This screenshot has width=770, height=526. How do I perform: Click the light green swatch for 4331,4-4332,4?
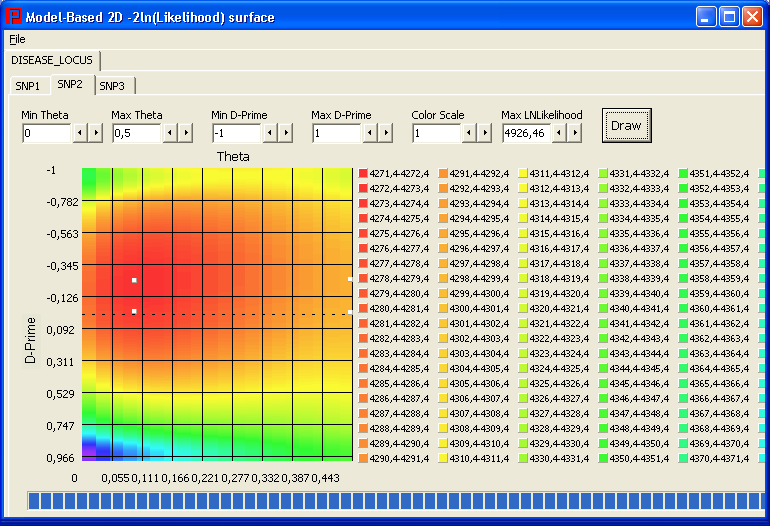pyautogui.click(x=603, y=173)
